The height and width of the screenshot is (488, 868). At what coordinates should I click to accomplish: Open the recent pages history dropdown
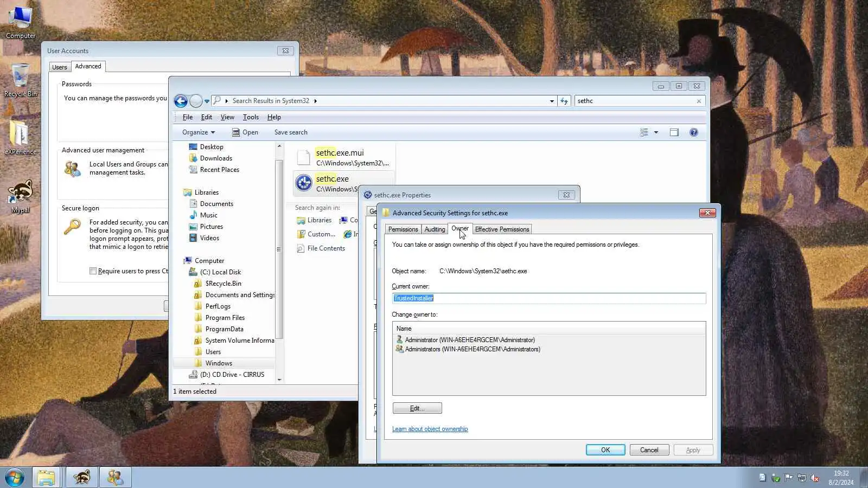[x=207, y=101]
